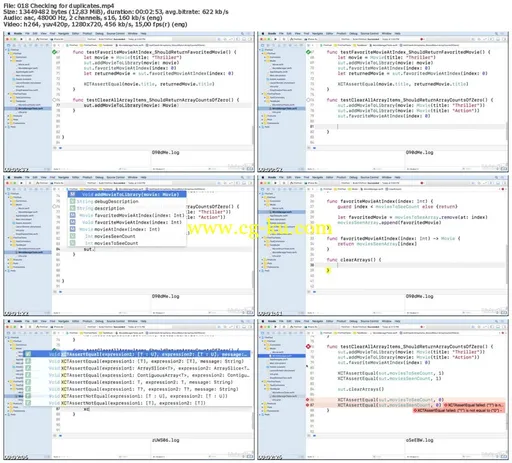Click the red error marker on line 87 in the failed-assert frame
Image resolution: width=512 pixels, height=463 pixels.
point(307,405)
